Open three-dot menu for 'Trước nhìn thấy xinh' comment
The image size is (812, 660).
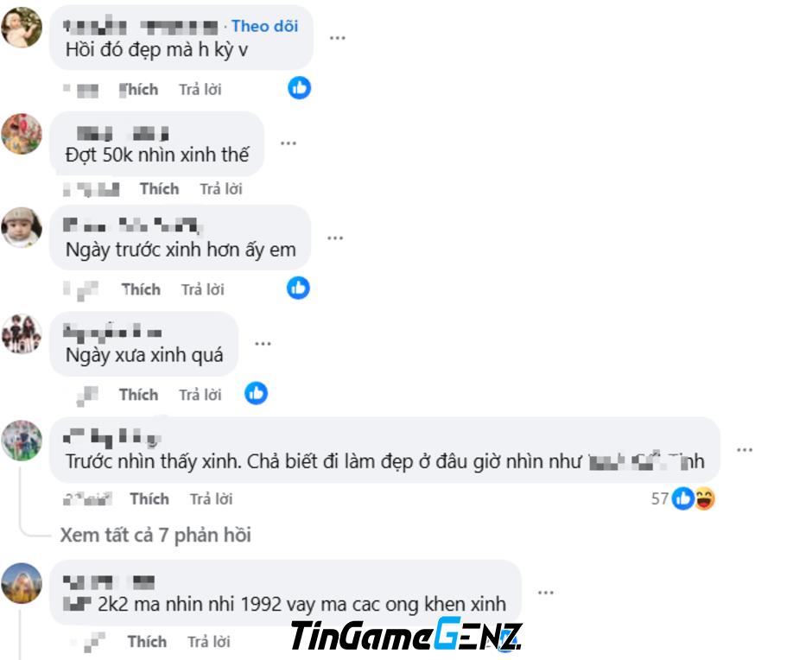click(745, 450)
